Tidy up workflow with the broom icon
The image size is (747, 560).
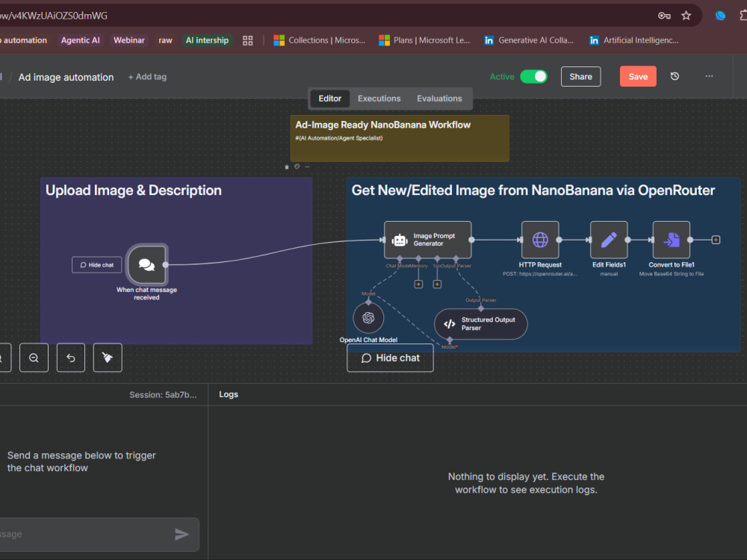click(x=108, y=358)
